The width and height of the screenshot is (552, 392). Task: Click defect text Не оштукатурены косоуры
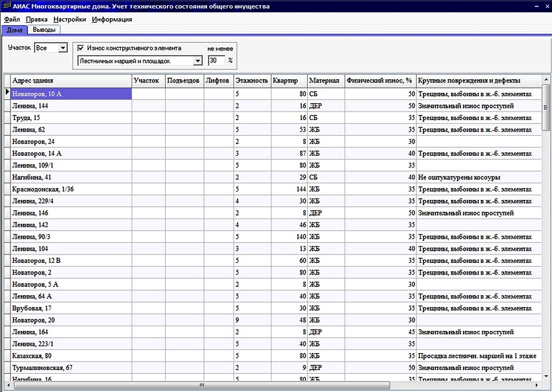click(459, 177)
